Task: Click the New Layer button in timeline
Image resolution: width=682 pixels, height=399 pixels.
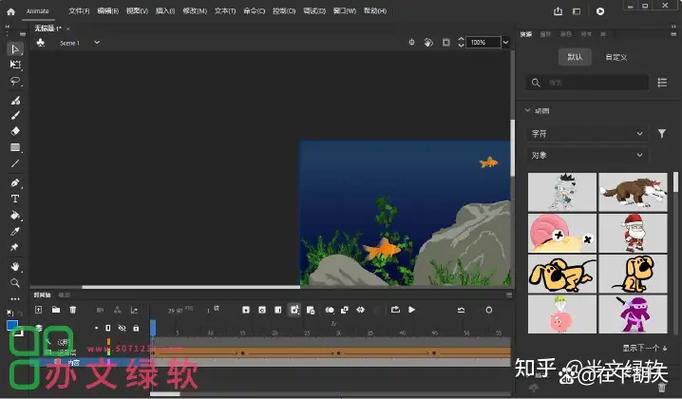Action: click(x=38, y=310)
